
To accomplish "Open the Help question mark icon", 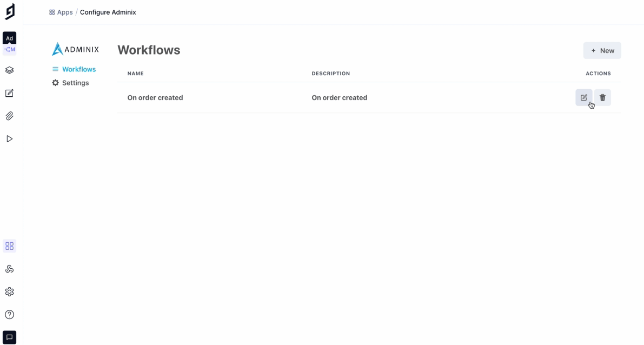I will [x=9, y=314].
